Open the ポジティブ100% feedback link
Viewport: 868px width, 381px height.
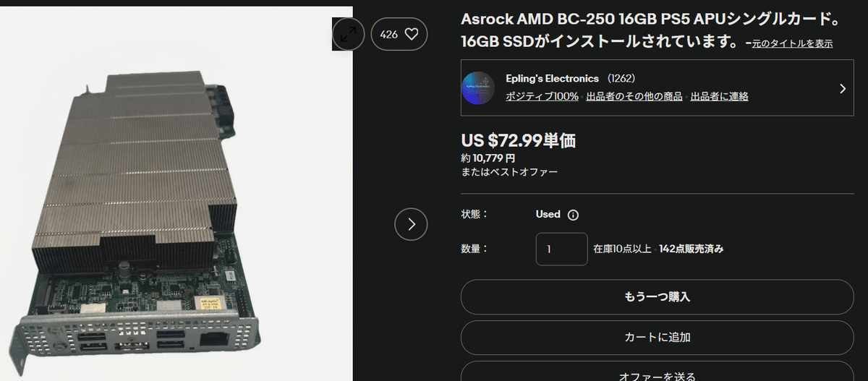pyautogui.click(x=542, y=96)
